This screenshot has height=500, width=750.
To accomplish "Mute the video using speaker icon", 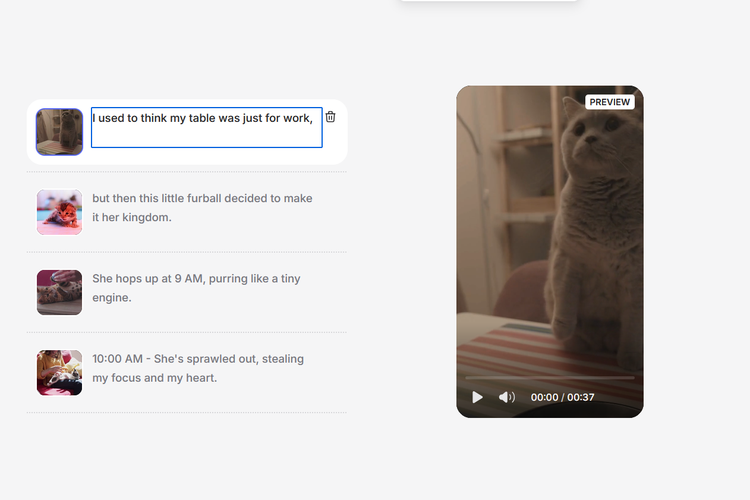I will [x=506, y=397].
